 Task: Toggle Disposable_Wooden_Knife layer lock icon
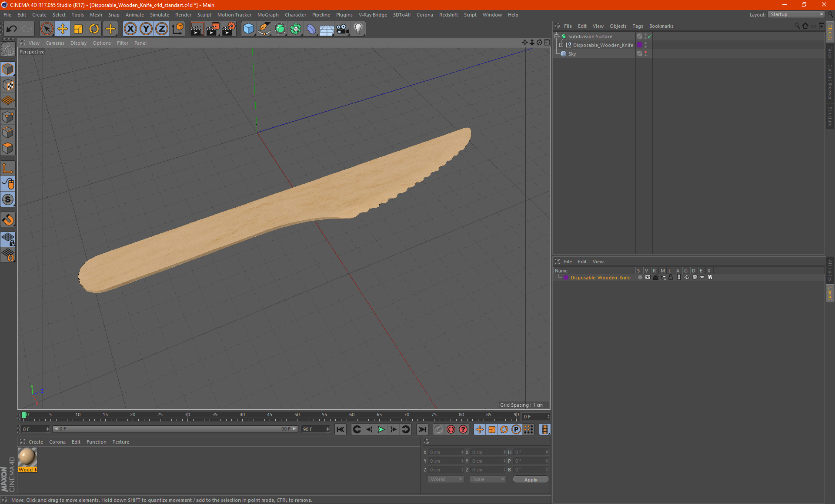point(671,277)
